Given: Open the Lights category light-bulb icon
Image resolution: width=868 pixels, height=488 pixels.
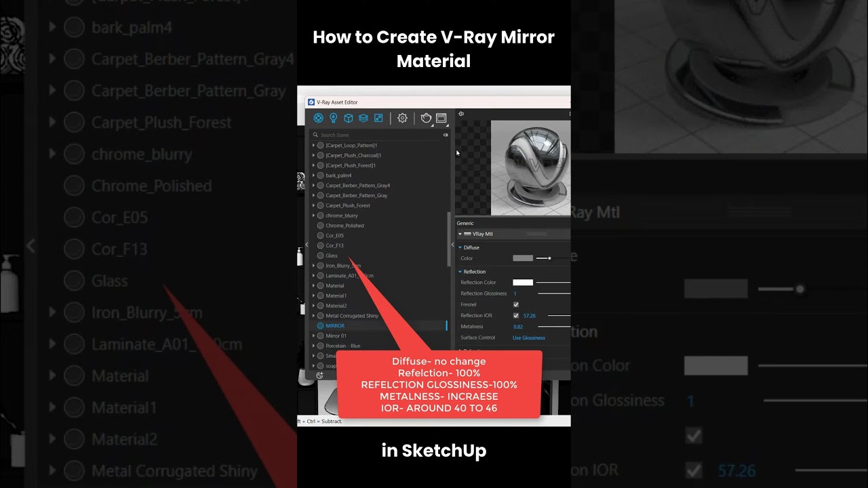Looking at the screenshot, I should pos(334,118).
